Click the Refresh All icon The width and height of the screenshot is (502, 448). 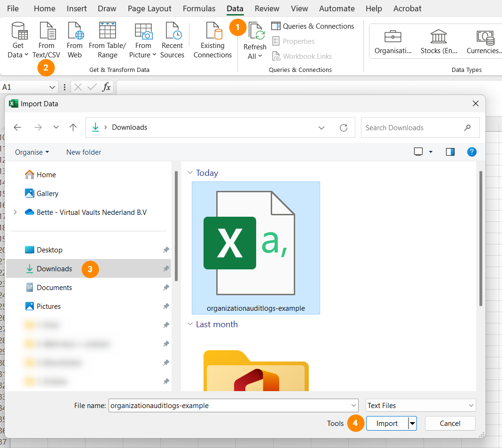coord(256,32)
